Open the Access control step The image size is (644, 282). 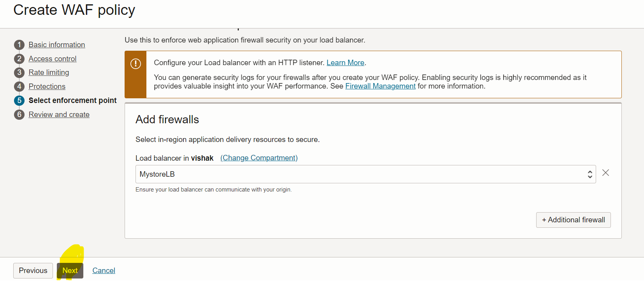[x=53, y=59]
